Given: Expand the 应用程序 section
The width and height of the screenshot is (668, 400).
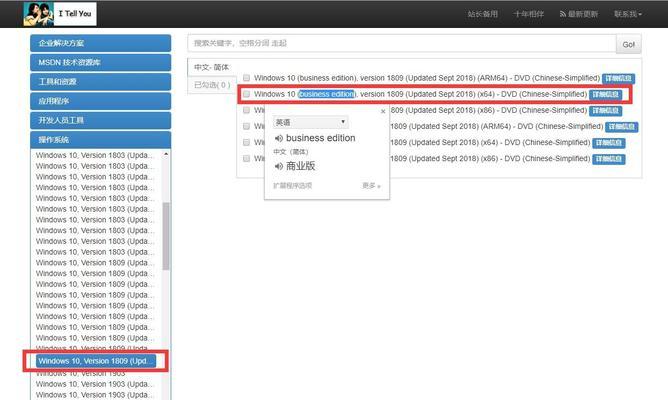Looking at the screenshot, I should pos(101,101).
